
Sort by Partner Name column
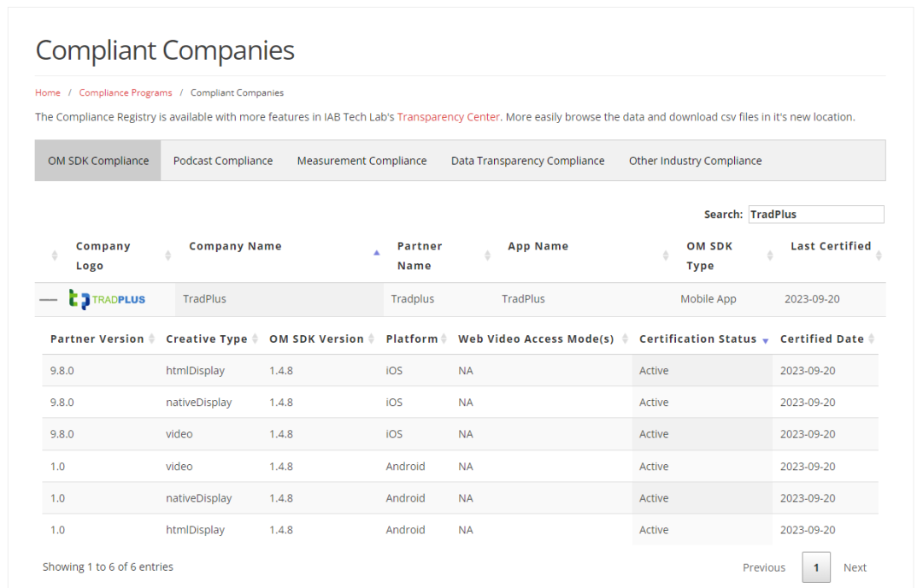click(420, 256)
